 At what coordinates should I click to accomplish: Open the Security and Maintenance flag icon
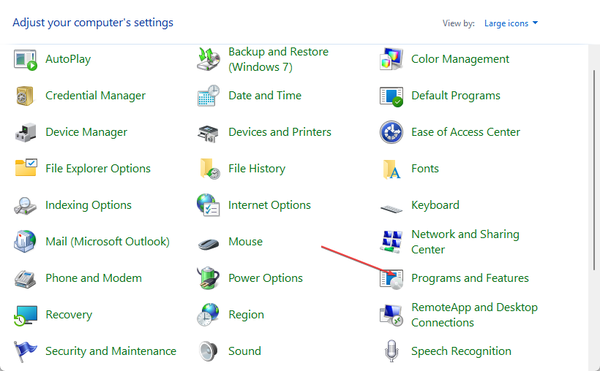(x=25, y=351)
